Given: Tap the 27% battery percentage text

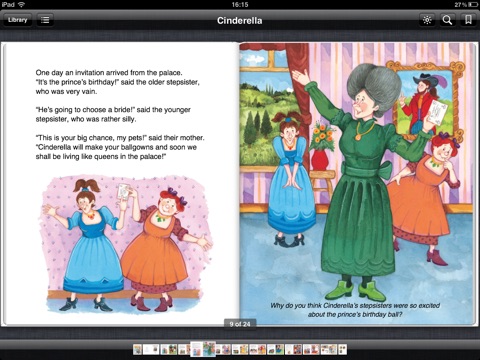Looking at the screenshot, I should tap(460, 4).
